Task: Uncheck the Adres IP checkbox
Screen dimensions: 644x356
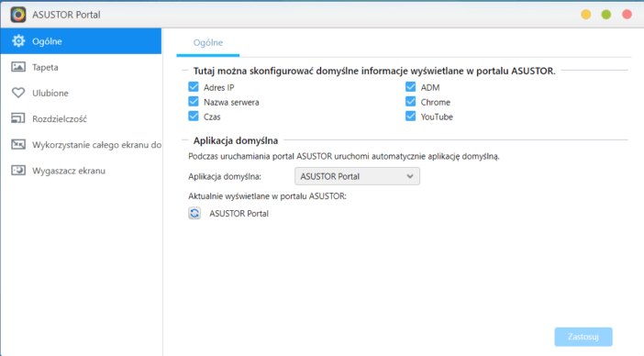Action: [194, 87]
